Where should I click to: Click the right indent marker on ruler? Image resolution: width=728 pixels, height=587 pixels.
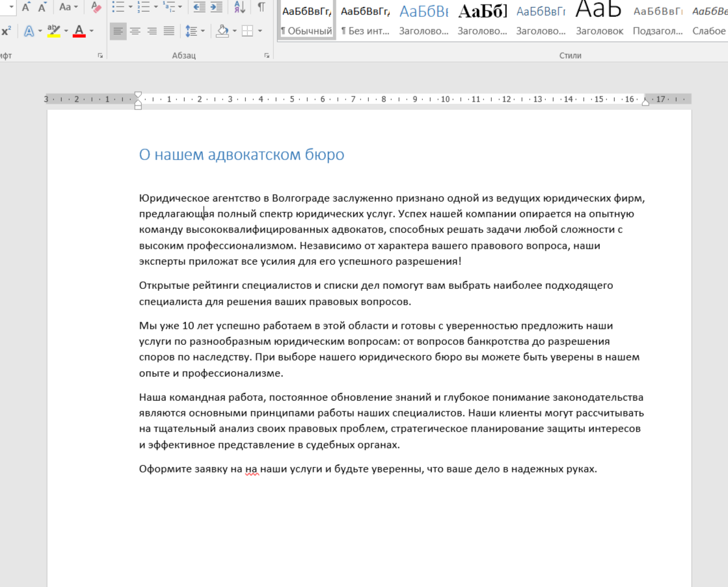[x=645, y=102]
